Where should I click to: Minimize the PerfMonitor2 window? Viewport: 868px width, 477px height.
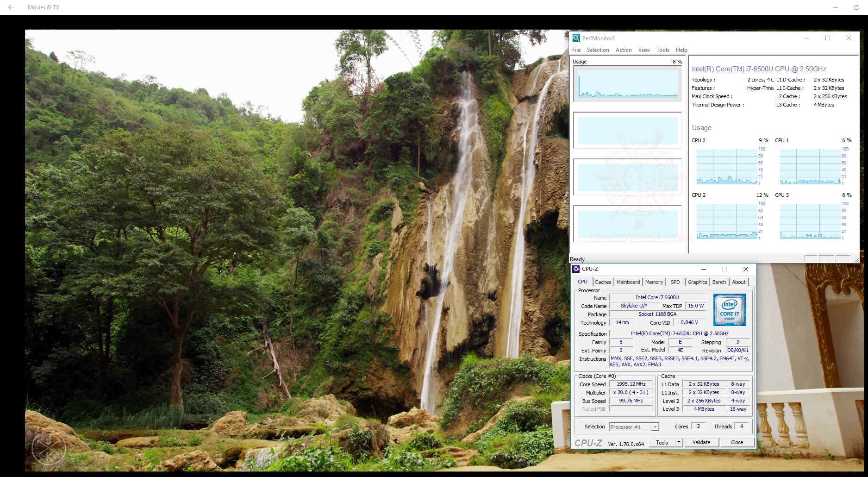pos(807,38)
